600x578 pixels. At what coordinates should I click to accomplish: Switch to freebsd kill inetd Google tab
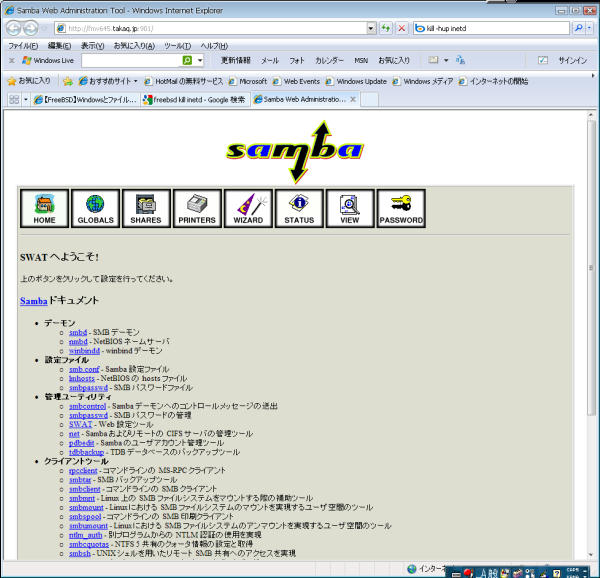195,100
